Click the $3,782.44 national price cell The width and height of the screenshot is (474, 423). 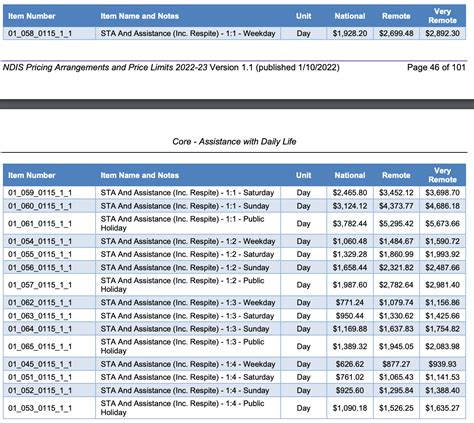[x=350, y=223]
